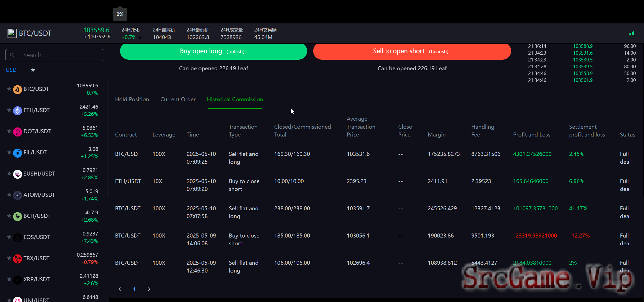Select the USDT market tab
Viewport: 644px width, 302px height.
click(13, 70)
